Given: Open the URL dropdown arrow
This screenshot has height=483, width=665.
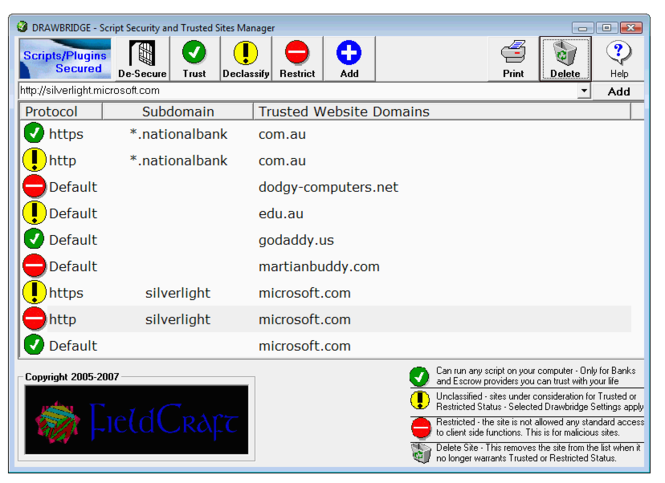Looking at the screenshot, I should point(584,90).
